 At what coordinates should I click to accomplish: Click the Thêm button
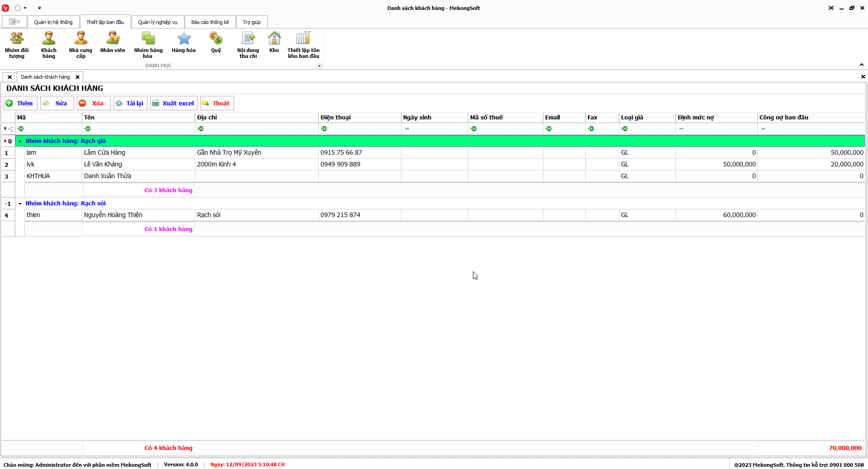coord(20,103)
